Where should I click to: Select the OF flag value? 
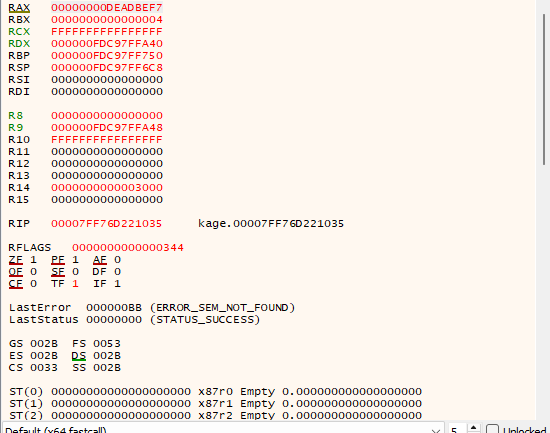33,272
